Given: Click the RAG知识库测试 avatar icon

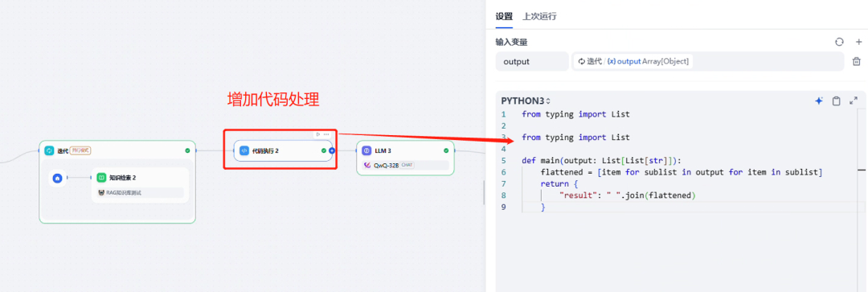Looking at the screenshot, I should point(101,193).
